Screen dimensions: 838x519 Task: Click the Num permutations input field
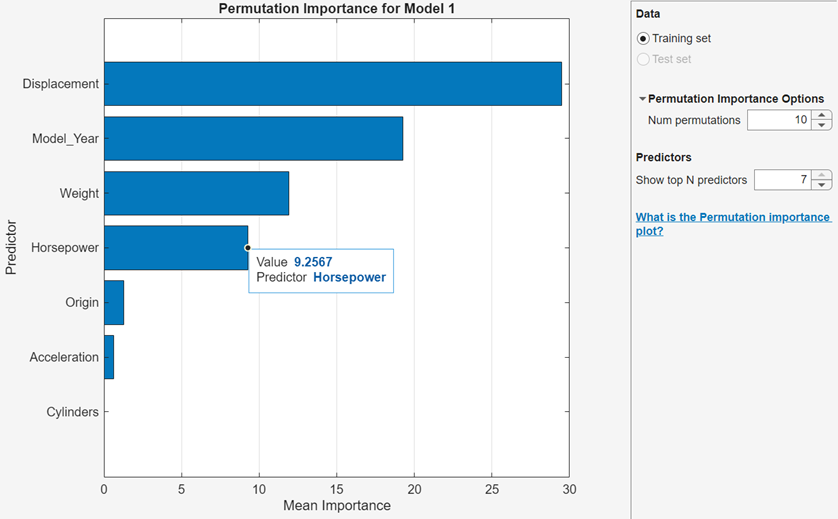(x=778, y=120)
